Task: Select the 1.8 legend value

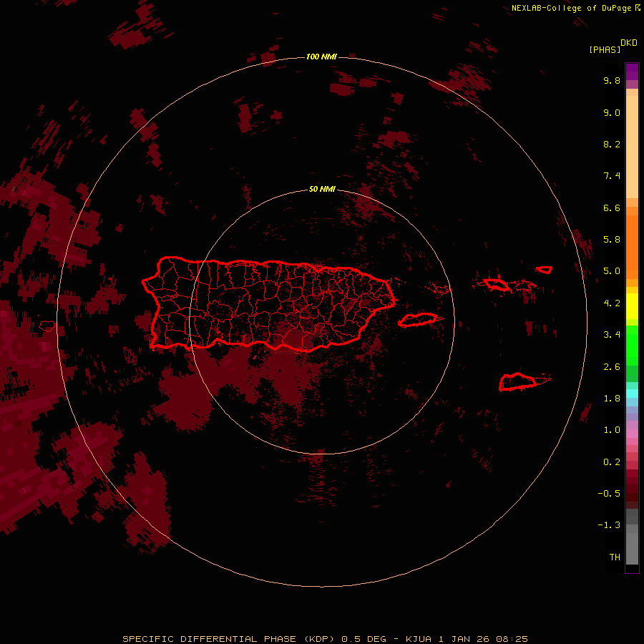Action: click(x=612, y=398)
